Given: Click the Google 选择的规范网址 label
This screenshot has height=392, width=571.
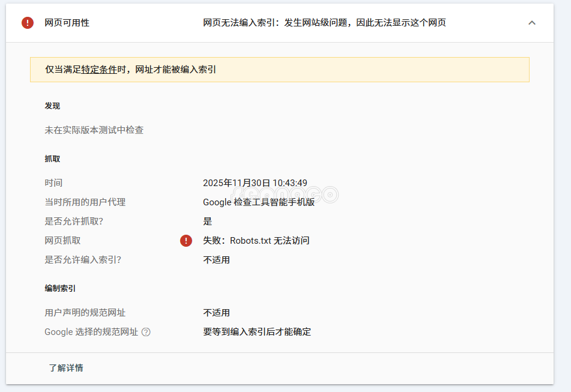Looking at the screenshot, I should 91,332.
